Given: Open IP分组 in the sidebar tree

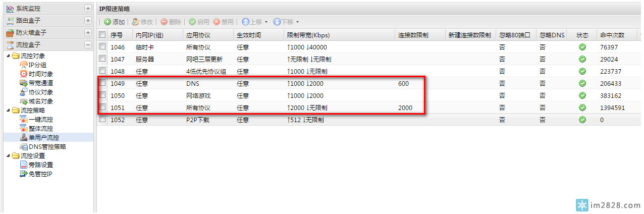Looking at the screenshot, I should tap(37, 65).
